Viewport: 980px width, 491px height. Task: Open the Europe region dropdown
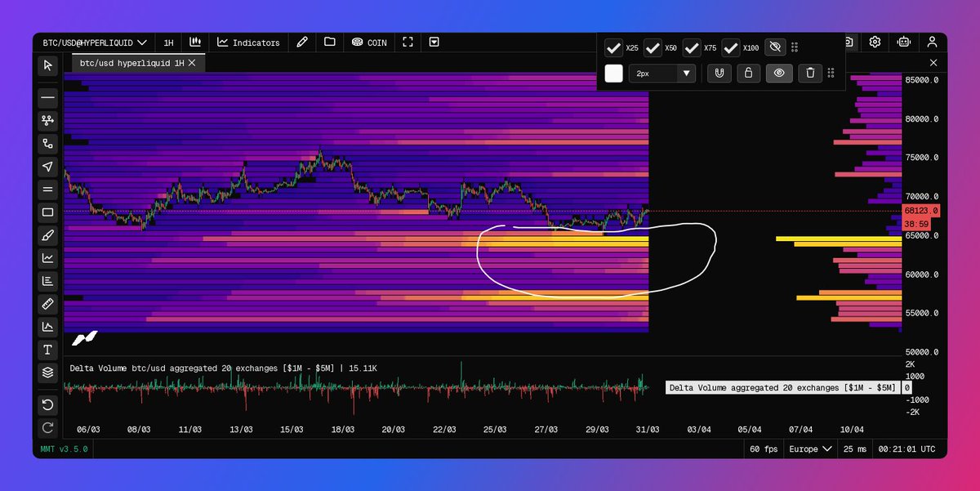pos(810,449)
